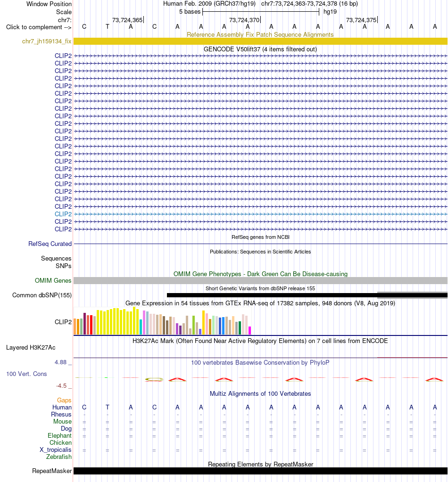Select the 'Elephant' alignment row label
448x482 pixels.
pos(59,435)
